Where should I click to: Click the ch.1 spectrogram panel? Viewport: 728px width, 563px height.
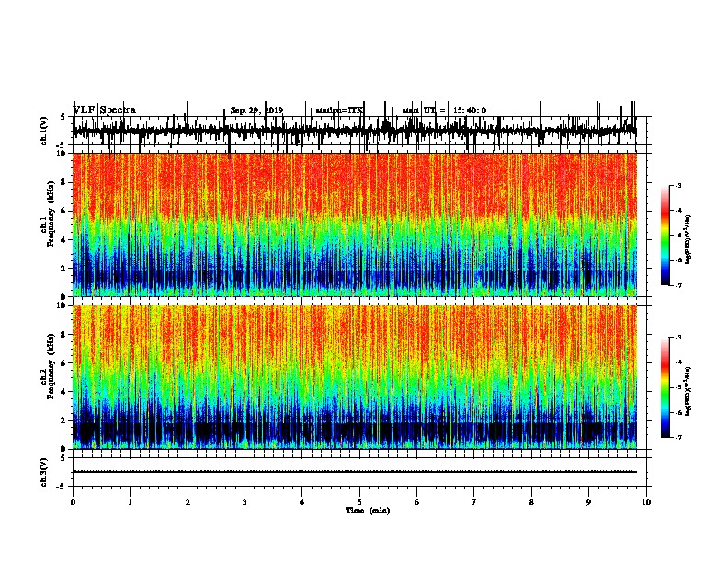(x=354, y=224)
